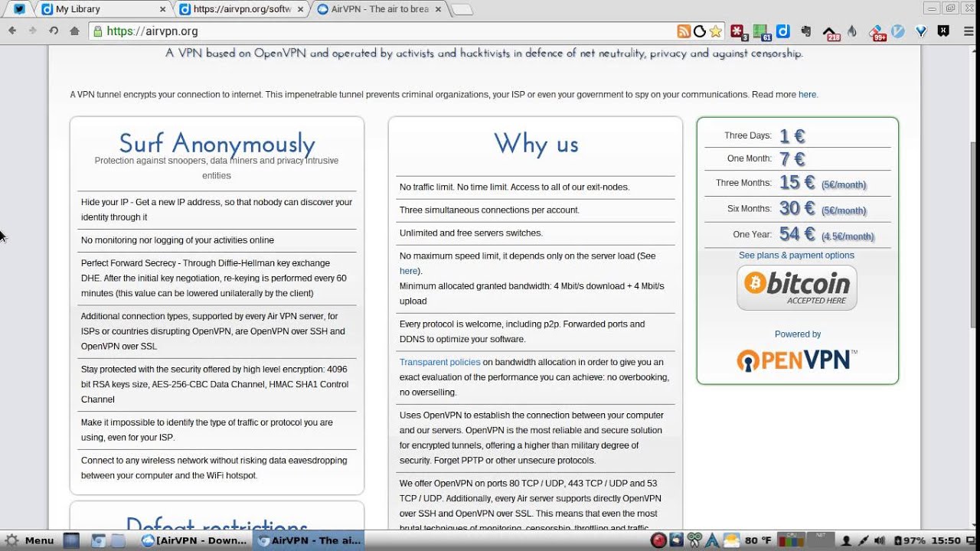Open the taskbar Menu button
This screenshot has height=551, width=980.
coord(29,540)
